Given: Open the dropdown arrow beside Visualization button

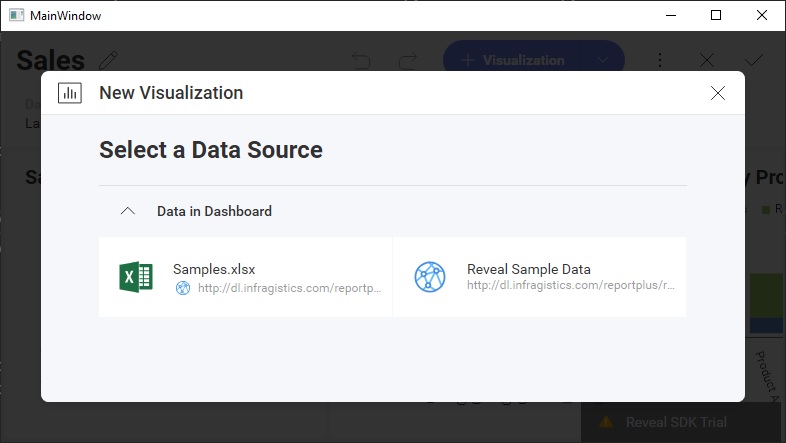Looking at the screenshot, I should [602, 60].
